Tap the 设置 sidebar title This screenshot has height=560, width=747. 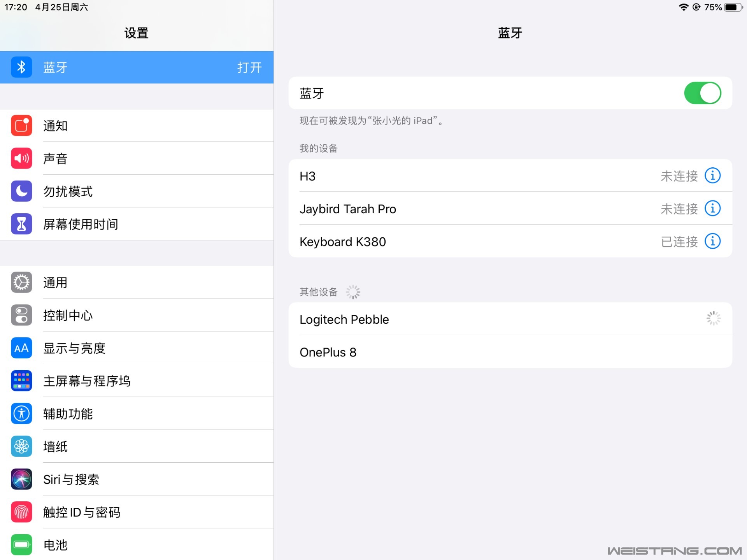pyautogui.click(x=136, y=33)
